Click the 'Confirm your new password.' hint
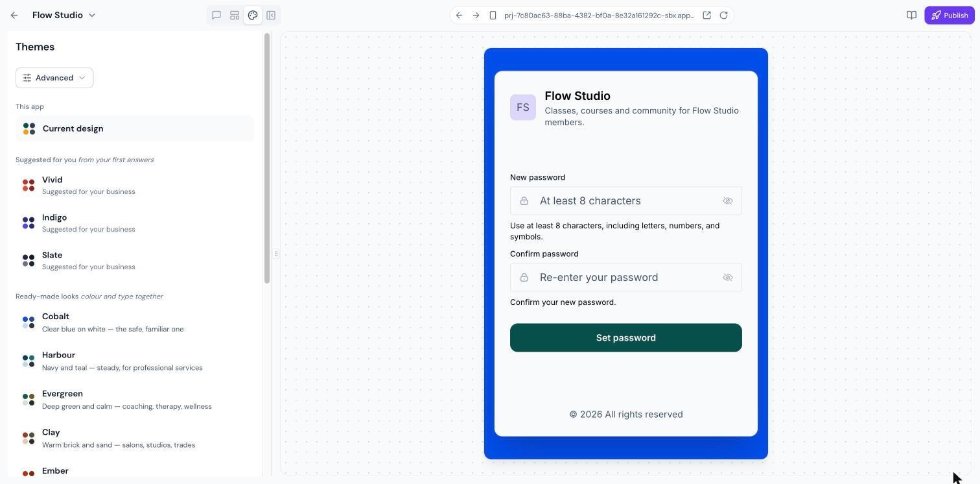 [563, 302]
